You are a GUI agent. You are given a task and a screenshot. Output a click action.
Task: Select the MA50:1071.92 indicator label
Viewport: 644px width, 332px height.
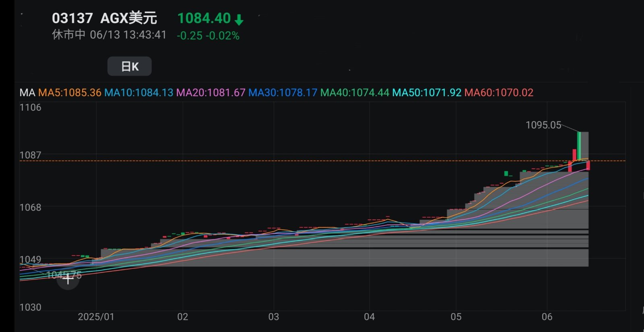coord(427,93)
